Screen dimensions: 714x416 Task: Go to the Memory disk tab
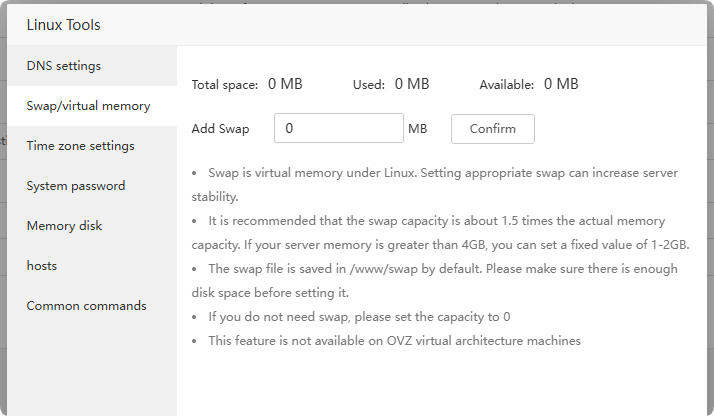pyautogui.click(x=64, y=226)
